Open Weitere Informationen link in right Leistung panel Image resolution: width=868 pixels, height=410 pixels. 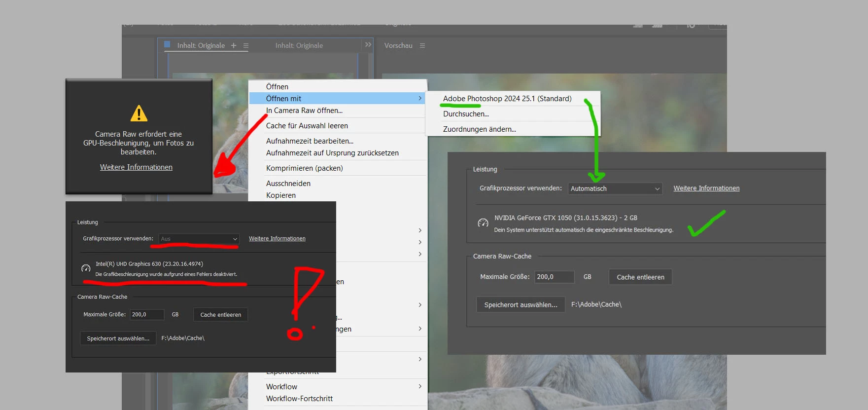(x=706, y=188)
